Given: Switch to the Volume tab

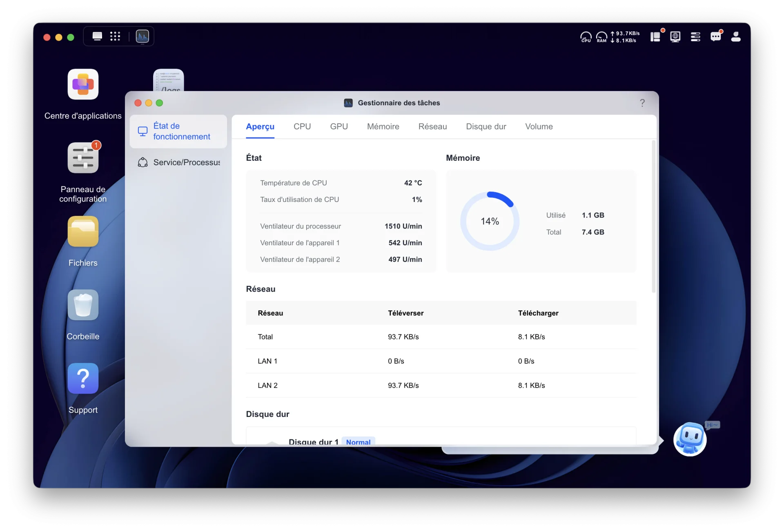Looking at the screenshot, I should (539, 126).
